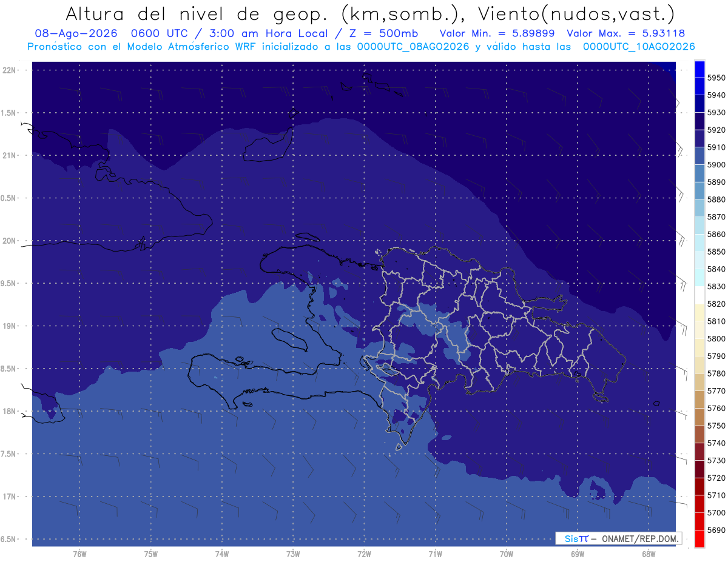Select the white swatch between 5820 and 5830
Viewport: 728px width, 562px height.
[x=699, y=295]
